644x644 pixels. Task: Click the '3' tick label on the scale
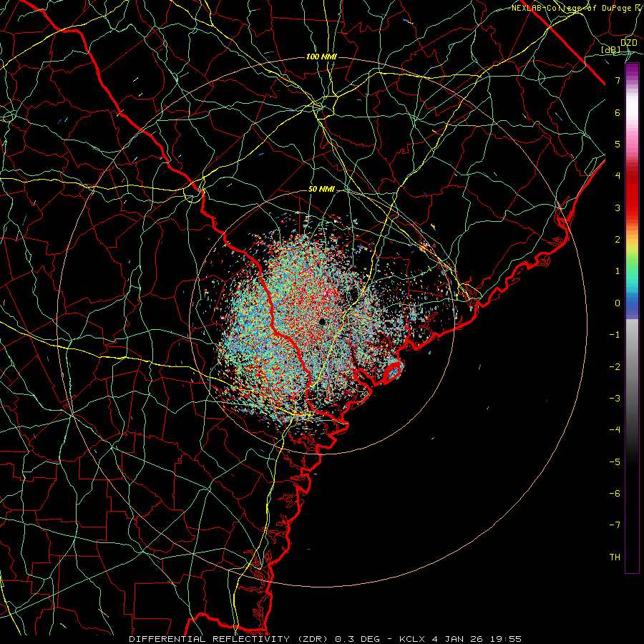(x=618, y=208)
